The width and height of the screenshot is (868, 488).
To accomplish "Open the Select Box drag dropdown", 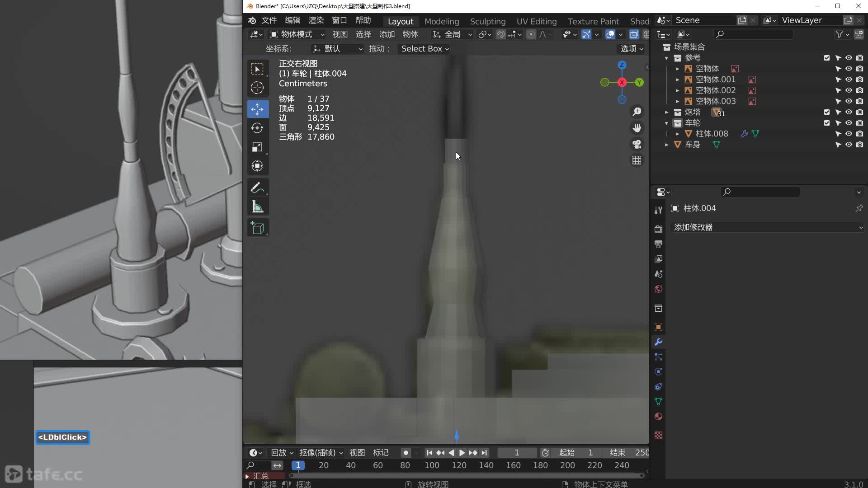I will click(x=425, y=49).
